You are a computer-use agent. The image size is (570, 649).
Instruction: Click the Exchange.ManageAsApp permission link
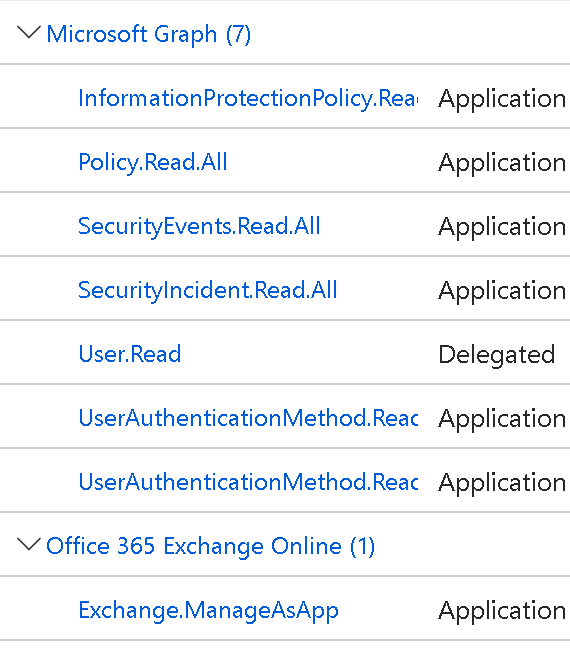[x=209, y=611]
